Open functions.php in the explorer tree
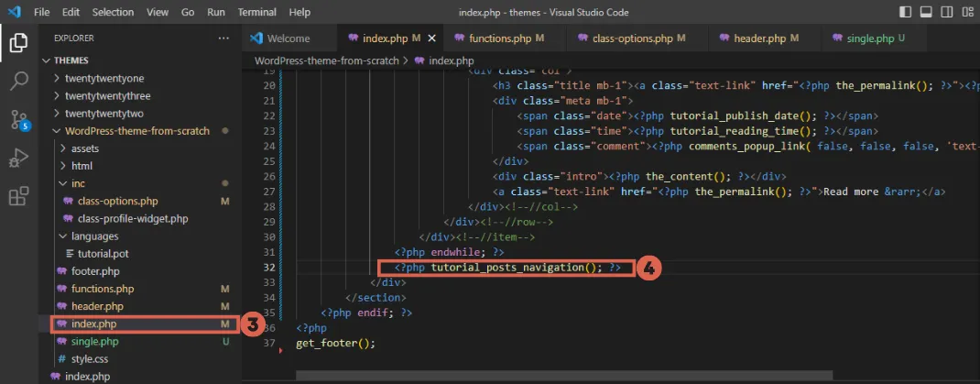 [103, 289]
